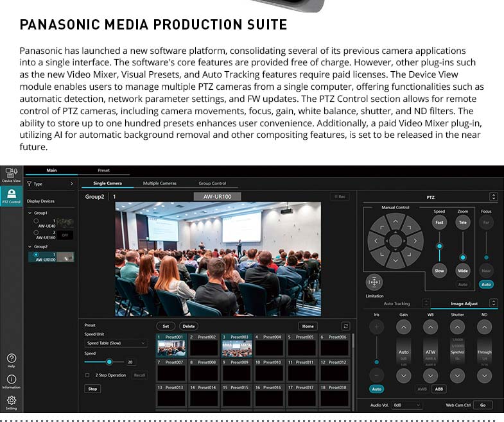
Task: Step WB down with its down arrow
Action: tap(430, 375)
